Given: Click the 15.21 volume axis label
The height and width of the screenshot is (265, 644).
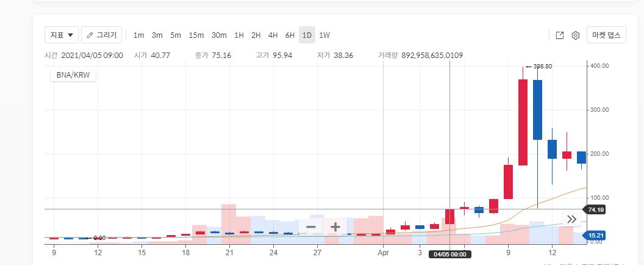Looking at the screenshot, I should (x=596, y=235).
